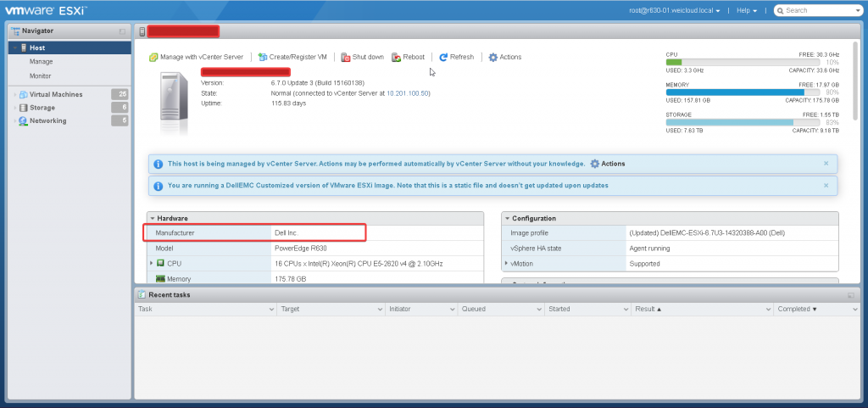Screen dimensions: 868x408
Task: Expand the vMotion row
Action: pyautogui.click(x=507, y=264)
